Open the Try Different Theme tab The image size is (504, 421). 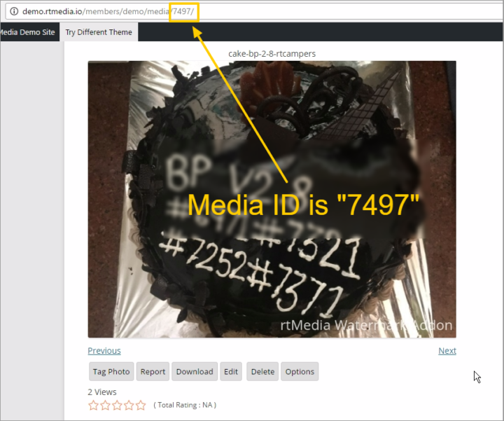click(99, 32)
